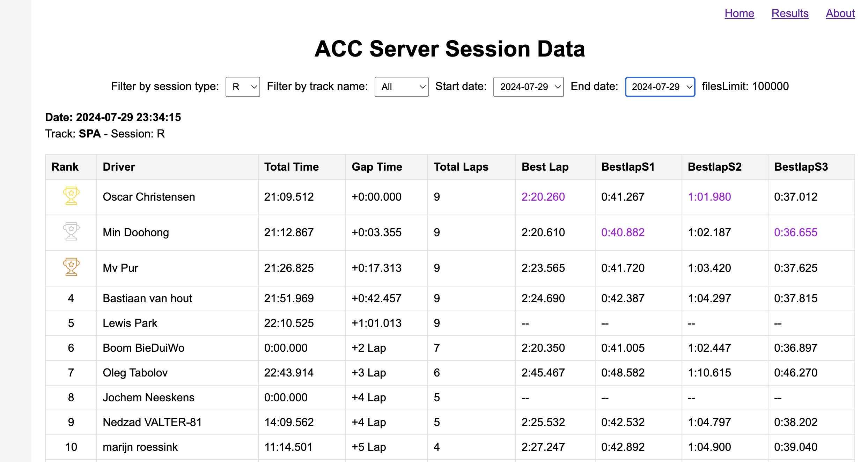The height and width of the screenshot is (462, 868).
Task: Open the session type filter dropdown
Action: click(243, 87)
